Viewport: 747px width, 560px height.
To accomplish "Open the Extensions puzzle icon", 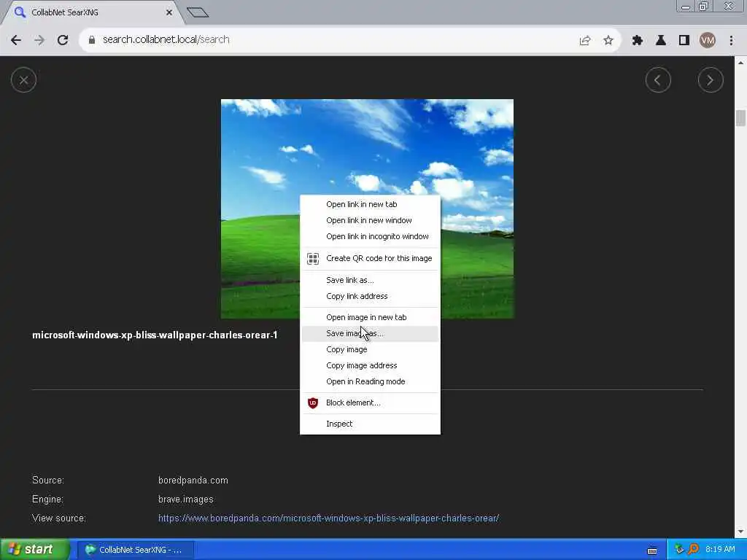I will [x=637, y=41].
